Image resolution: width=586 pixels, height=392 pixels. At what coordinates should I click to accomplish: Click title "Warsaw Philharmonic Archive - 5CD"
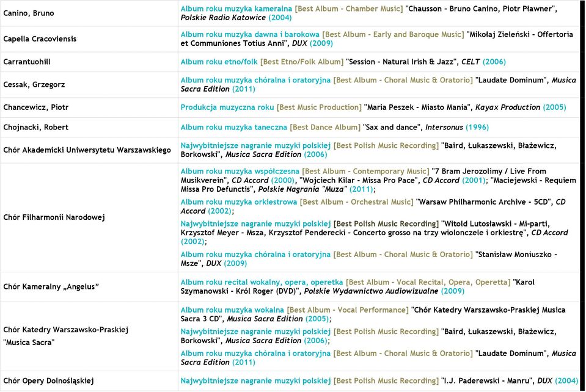[483, 202]
